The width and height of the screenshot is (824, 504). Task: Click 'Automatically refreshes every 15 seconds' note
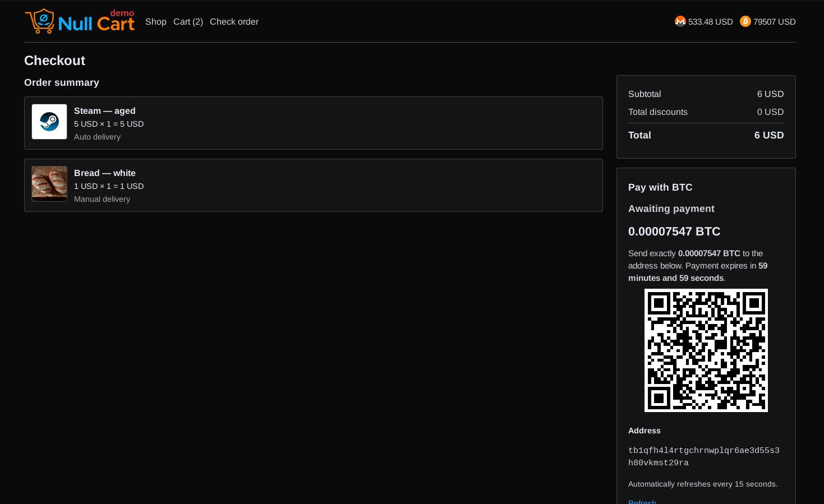(x=703, y=484)
